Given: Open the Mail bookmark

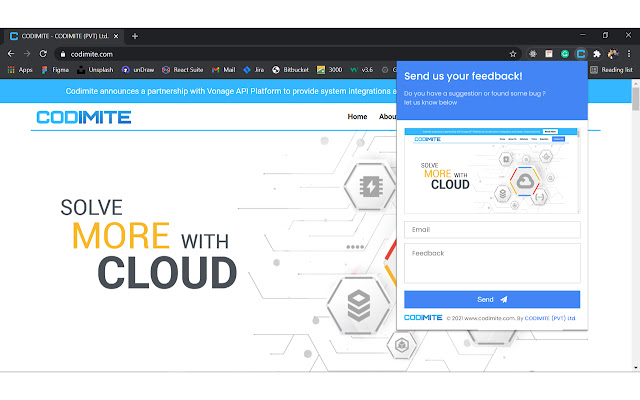Looking at the screenshot, I should [x=224, y=70].
